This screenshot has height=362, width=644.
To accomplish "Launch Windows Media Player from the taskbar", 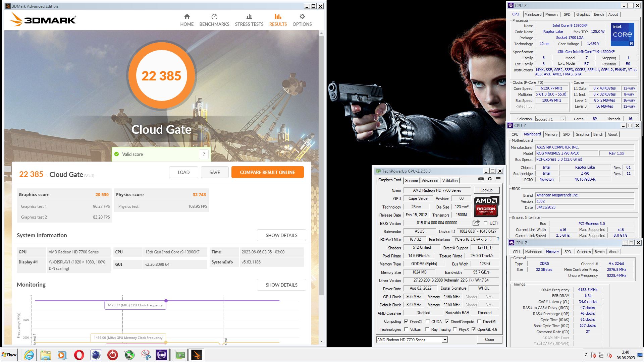I will [x=62, y=355].
